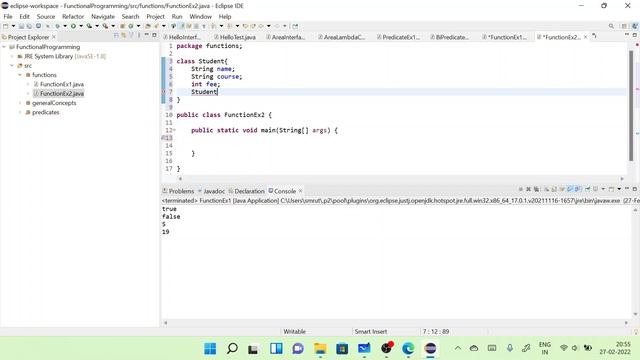This screenshot has width=640, height=360.
Task: Close the Console tab
Action: coord(300,191)
